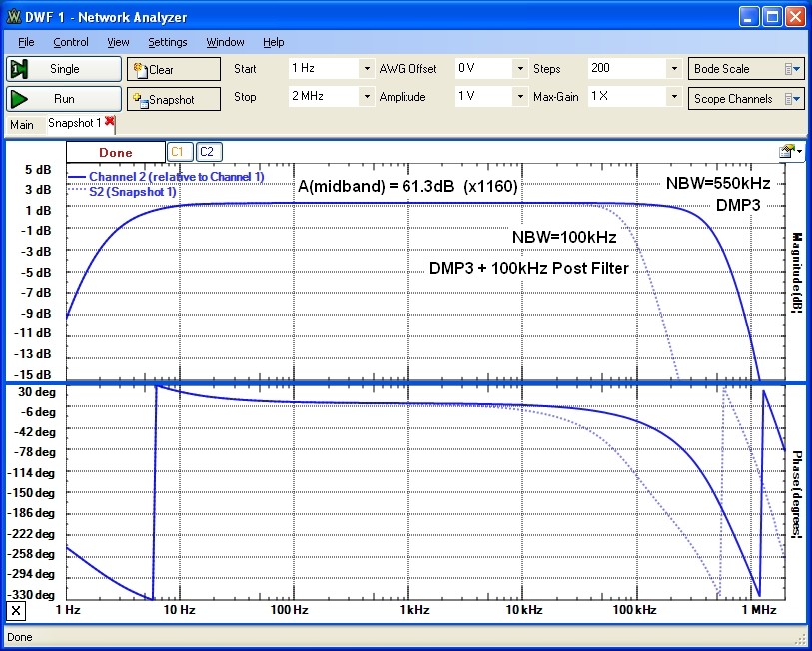Expand the Max-Gain dropdown
Viewport: 812px width, 651px height.
tap(674, 97)
